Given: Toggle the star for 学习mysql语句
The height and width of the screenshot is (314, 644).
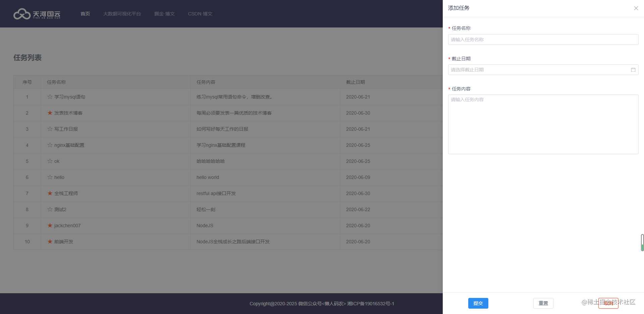Looking at the screenshot, I should [50, 97].
